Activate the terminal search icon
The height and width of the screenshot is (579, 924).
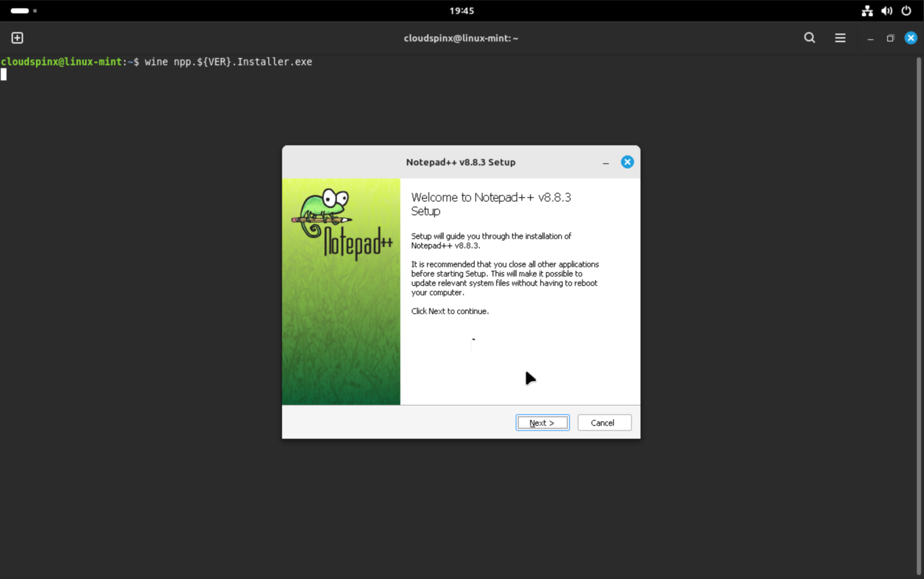pos(809,37)
